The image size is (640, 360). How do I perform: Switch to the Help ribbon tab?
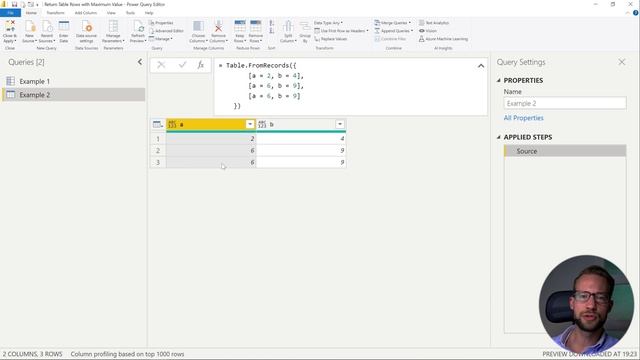(149, 13)
